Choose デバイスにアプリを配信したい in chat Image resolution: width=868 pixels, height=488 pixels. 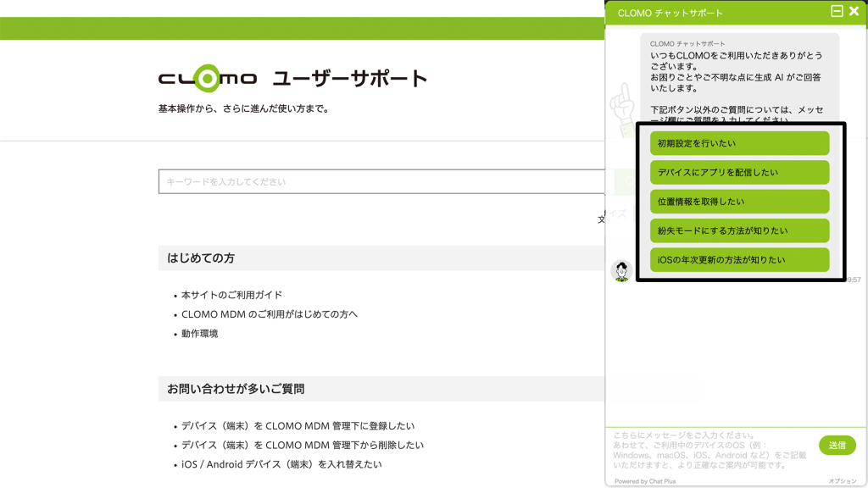(739, 173)
